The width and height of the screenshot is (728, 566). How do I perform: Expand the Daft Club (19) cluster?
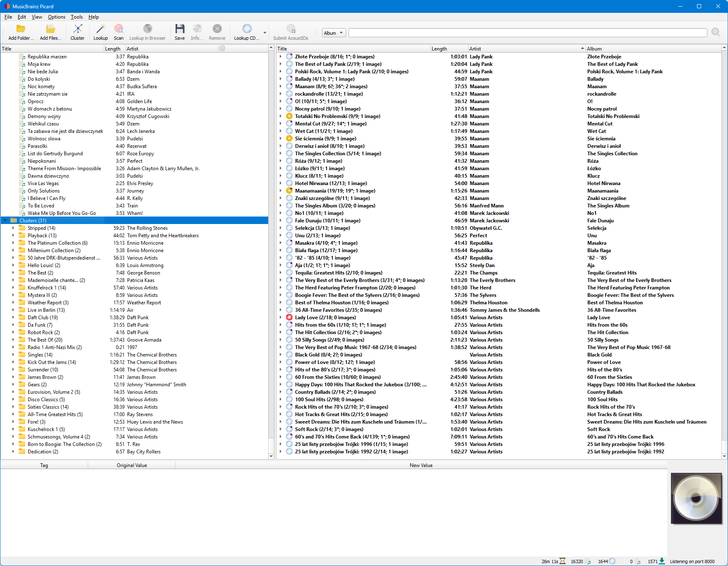click(x=13, y=318)
